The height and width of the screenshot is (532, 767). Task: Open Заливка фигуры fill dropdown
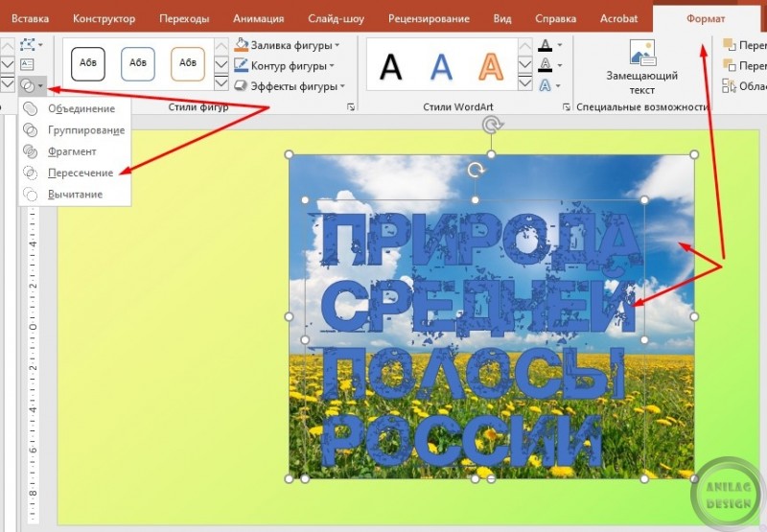coord(287,45)
